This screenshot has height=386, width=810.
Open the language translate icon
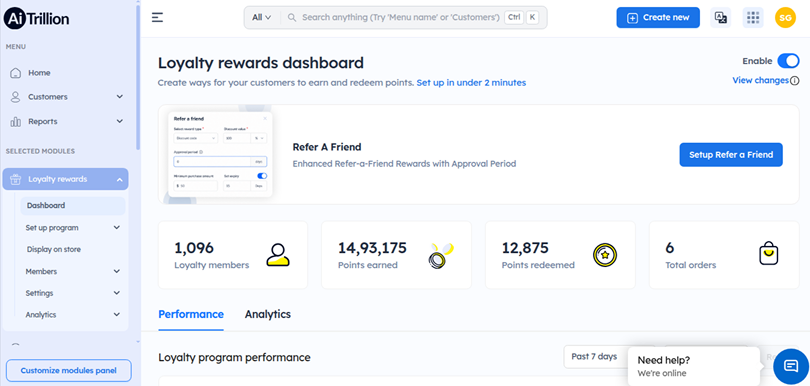[721, 18]
